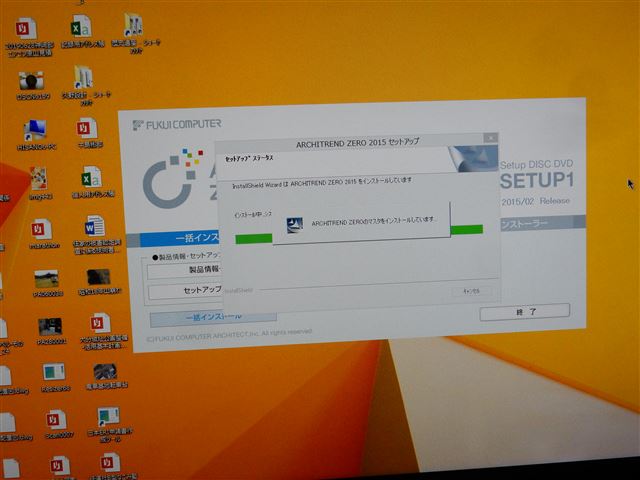Click the キャンセル button in setup dialog
The height and width of the screenshot is (480, 640).
(471, 291)
